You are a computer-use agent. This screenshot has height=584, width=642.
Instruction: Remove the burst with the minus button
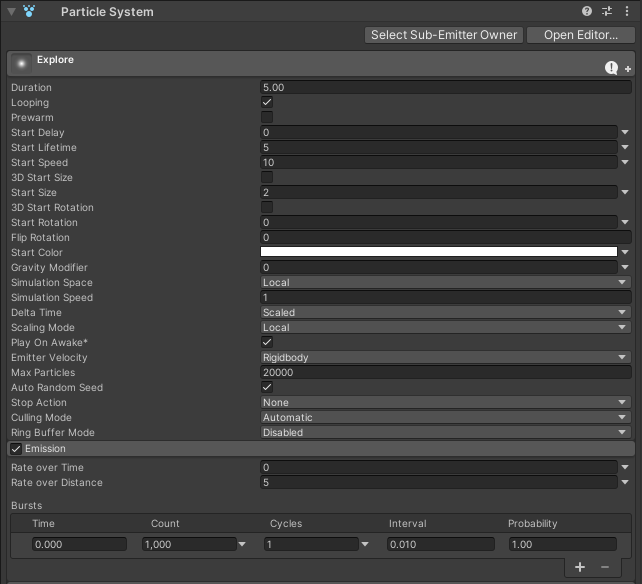[605, 567]
